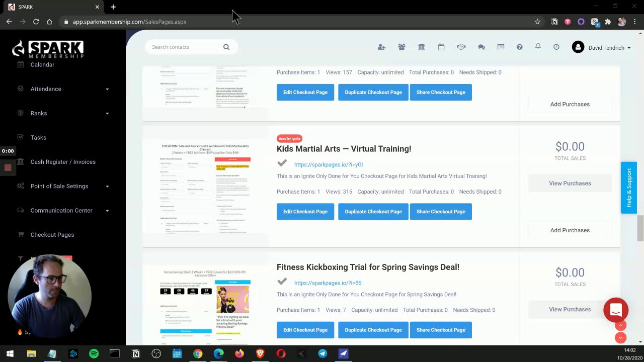644x362 pixels.
Task: Open the sparkpages.io/?i=56l link
Action: 329,283
